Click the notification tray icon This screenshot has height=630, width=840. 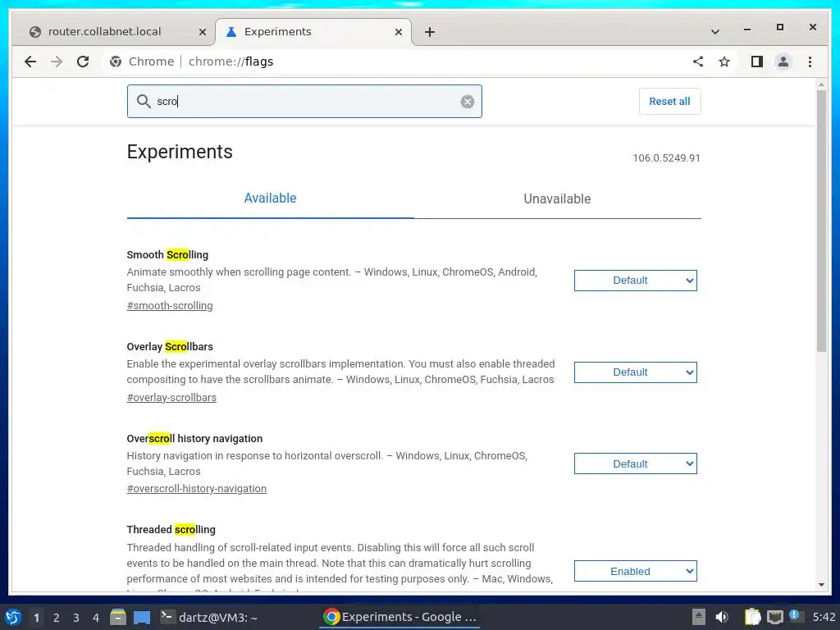pyautogui.click(x=795, y=616)
